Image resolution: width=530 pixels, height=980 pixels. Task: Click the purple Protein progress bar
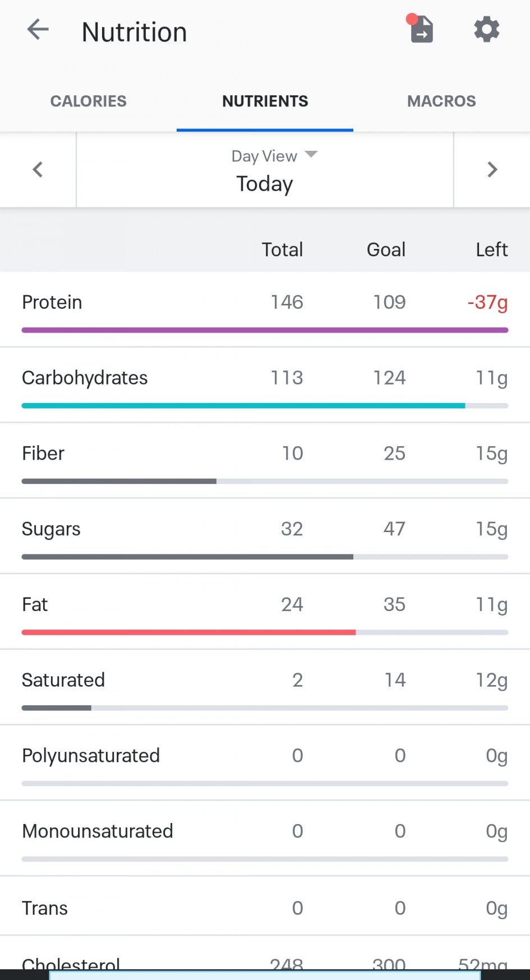[265, 330]
